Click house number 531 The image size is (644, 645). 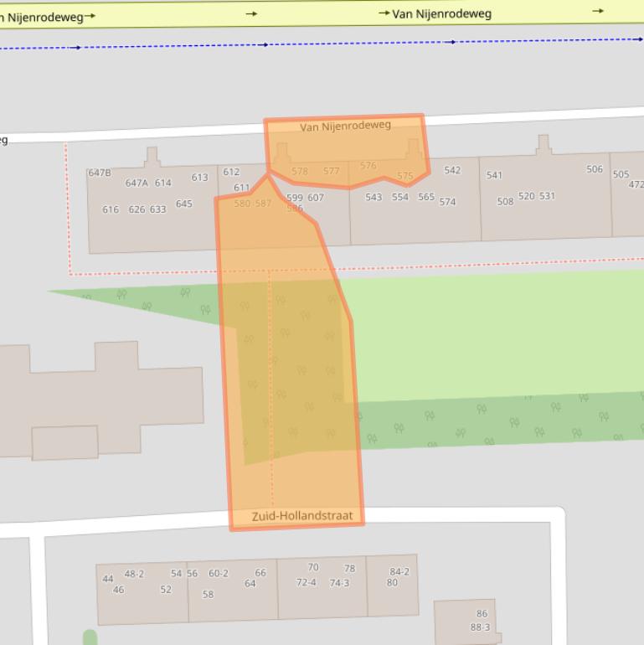click(547, 196)
